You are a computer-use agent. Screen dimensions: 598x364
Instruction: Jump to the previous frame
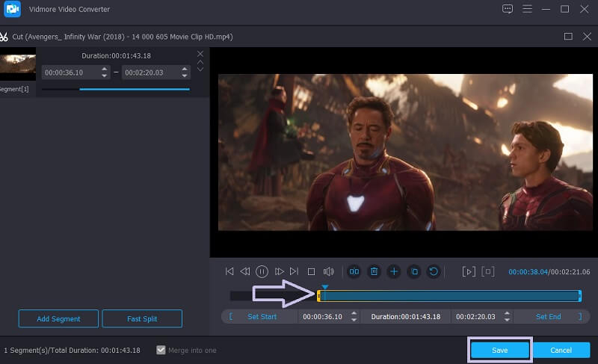point(245,271)
